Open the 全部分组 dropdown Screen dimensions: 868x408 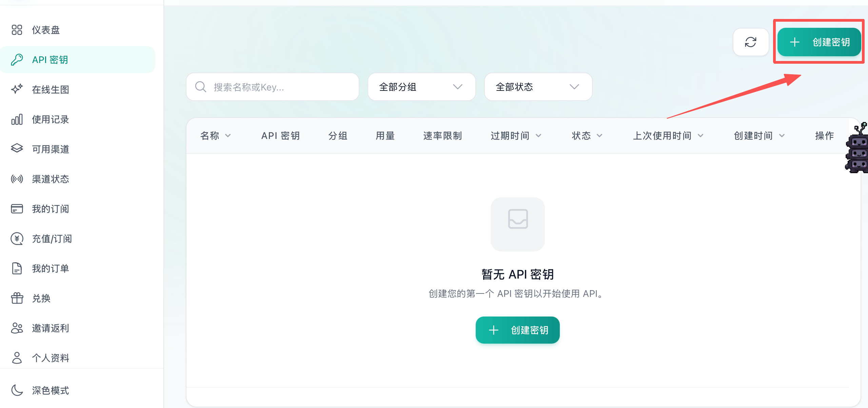click(x=421, y=87)
